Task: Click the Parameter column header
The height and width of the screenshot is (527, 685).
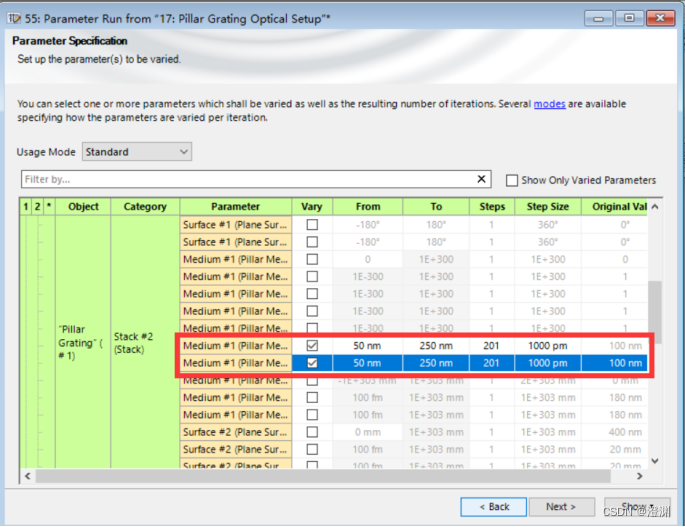Action: 235,207
